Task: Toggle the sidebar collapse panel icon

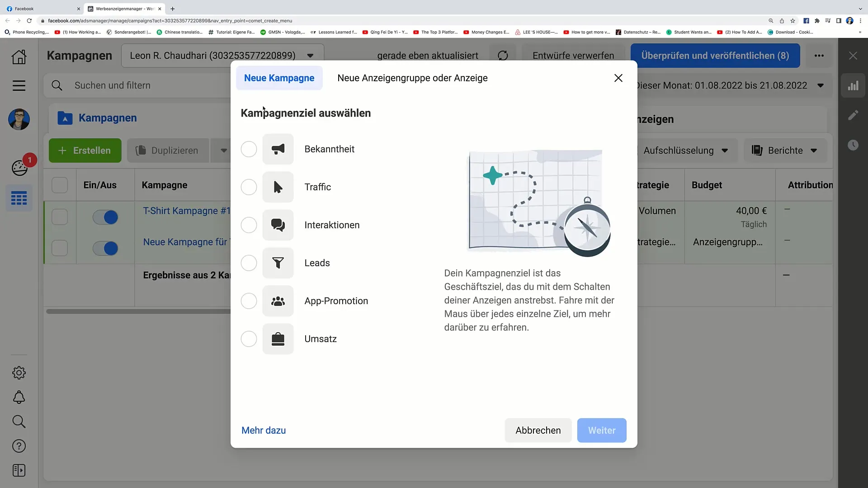Action: tap(19, 470)
